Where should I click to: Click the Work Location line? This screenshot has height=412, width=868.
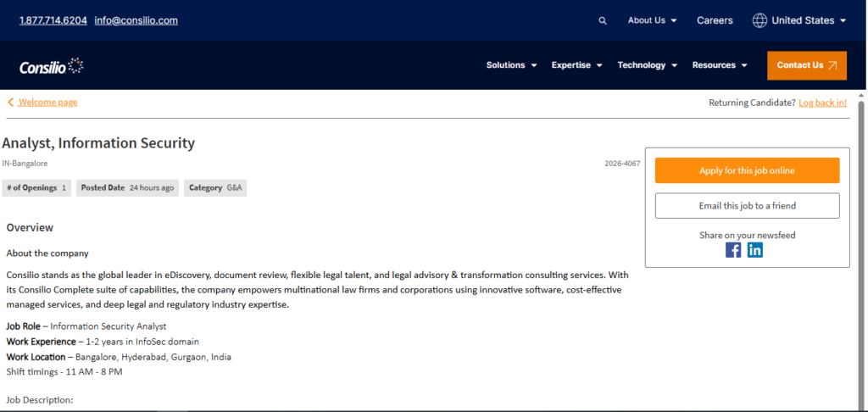click(x=119, y=357)
